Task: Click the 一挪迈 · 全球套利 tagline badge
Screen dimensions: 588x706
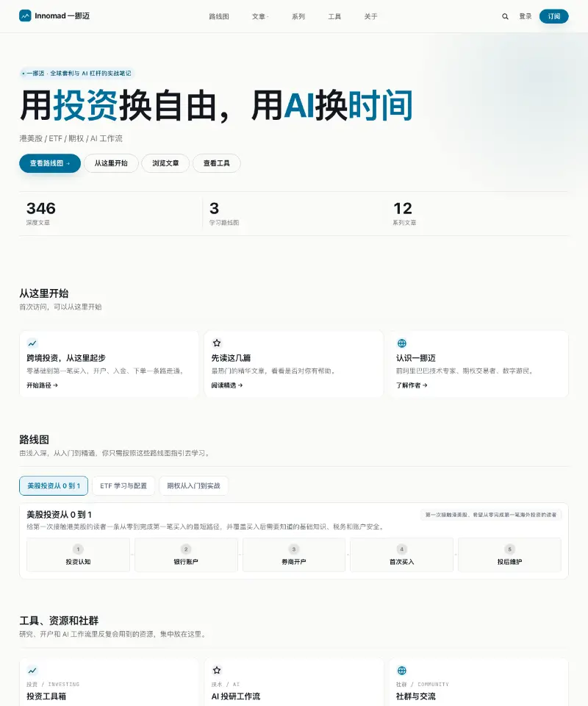Action: click(x=76, y=73)
